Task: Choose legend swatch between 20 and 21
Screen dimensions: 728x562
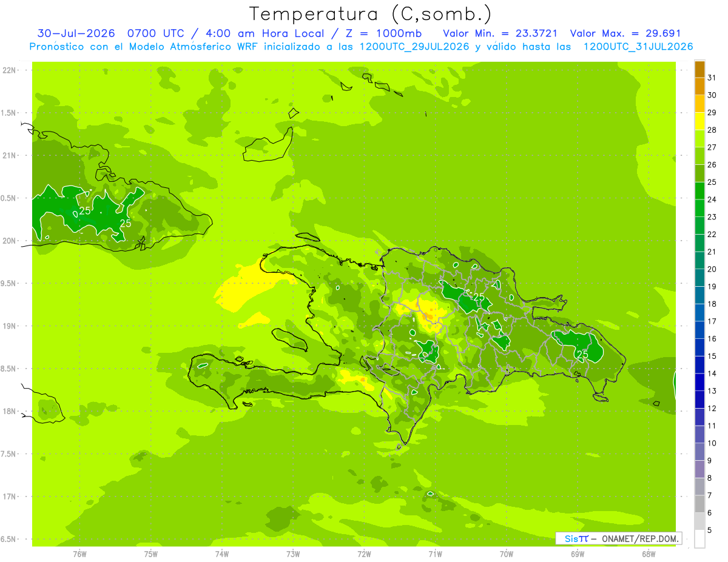Action: click(699, 261)
